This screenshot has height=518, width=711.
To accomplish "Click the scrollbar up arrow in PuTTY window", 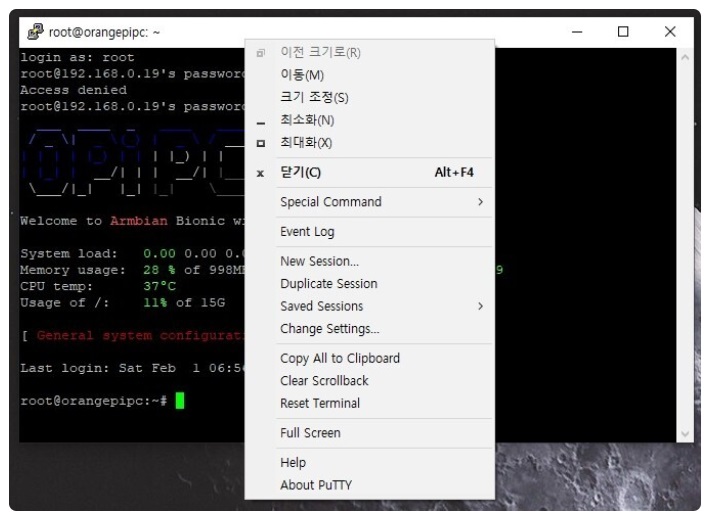I will (x=685, y=57).
